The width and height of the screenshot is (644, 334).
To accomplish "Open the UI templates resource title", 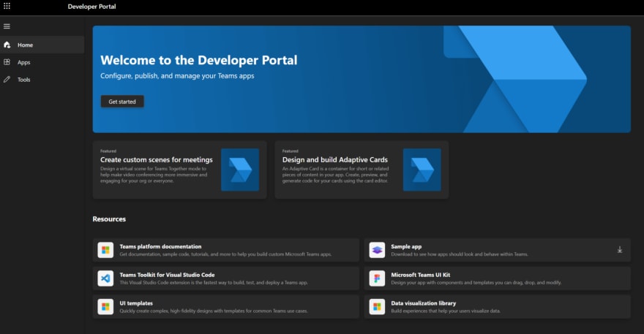I will [x=136, y=303].
